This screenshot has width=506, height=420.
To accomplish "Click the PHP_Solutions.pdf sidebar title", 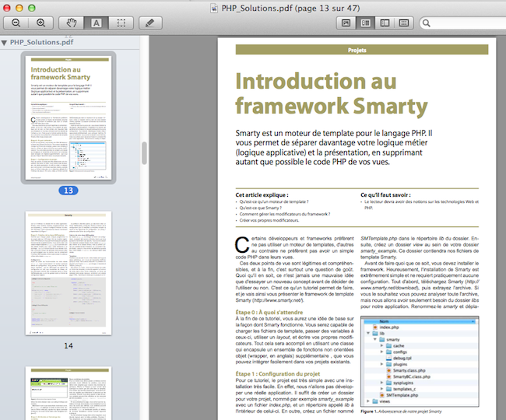I will pos(41,42).
